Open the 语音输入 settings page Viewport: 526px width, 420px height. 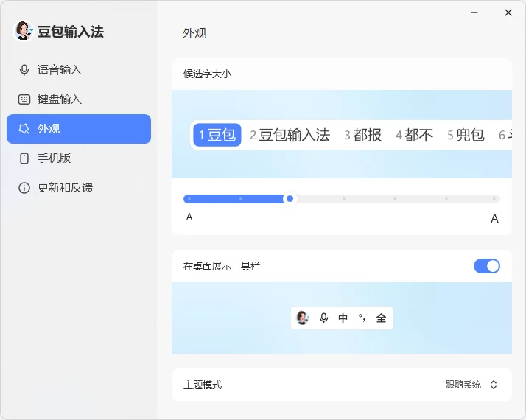pyautogui.click(x=79, y=70)
